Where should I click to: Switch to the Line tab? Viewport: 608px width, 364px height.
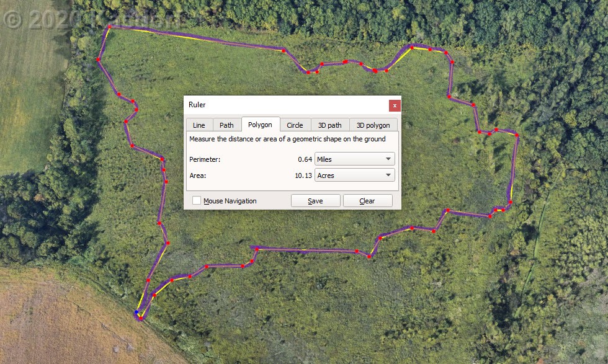point(199,125)
